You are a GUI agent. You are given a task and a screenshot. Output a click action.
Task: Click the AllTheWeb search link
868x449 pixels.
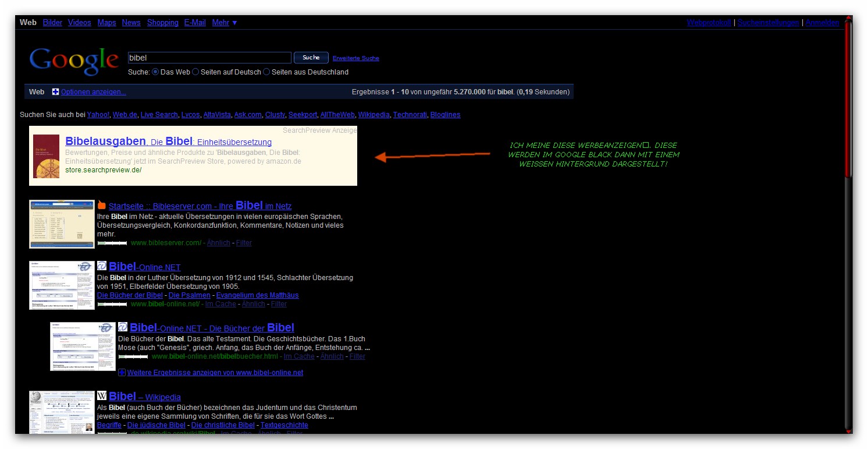tap(337, 115)
